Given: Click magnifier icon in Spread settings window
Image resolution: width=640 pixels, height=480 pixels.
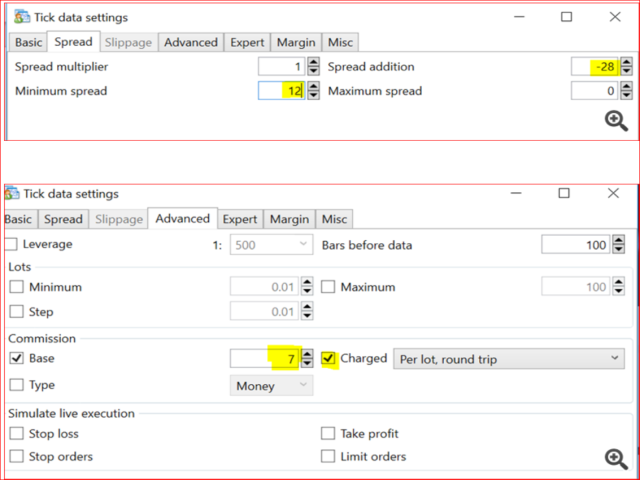Looking at the screenshot, I should [616, 121].
